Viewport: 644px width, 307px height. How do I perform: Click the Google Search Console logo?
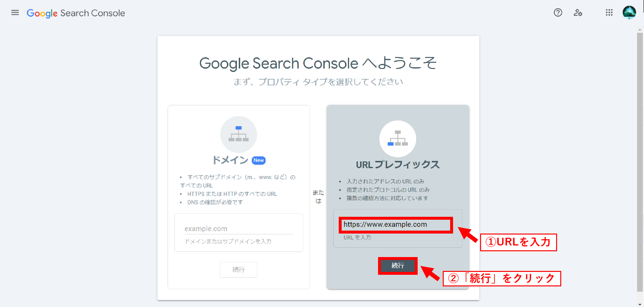point(76,13)
